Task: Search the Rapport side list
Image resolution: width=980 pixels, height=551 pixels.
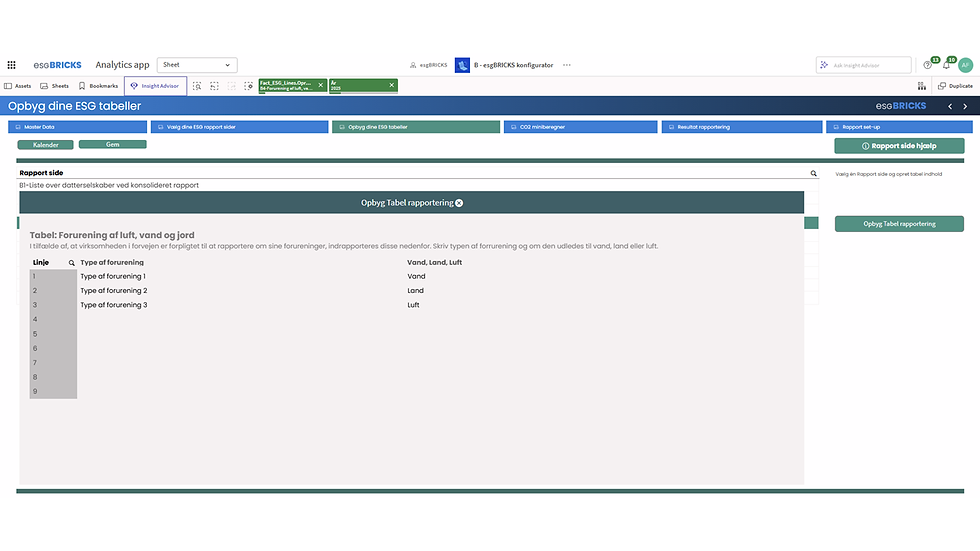Action: point(813,173)
